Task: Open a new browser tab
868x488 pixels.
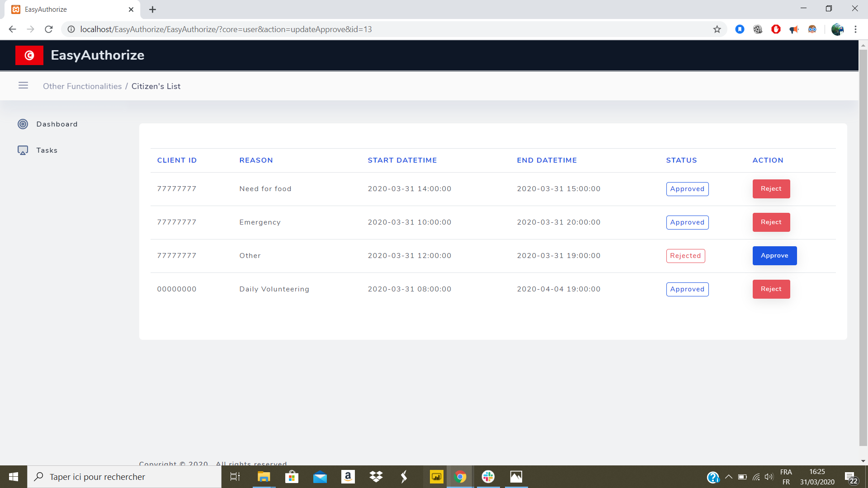Action: click(152, 9)
